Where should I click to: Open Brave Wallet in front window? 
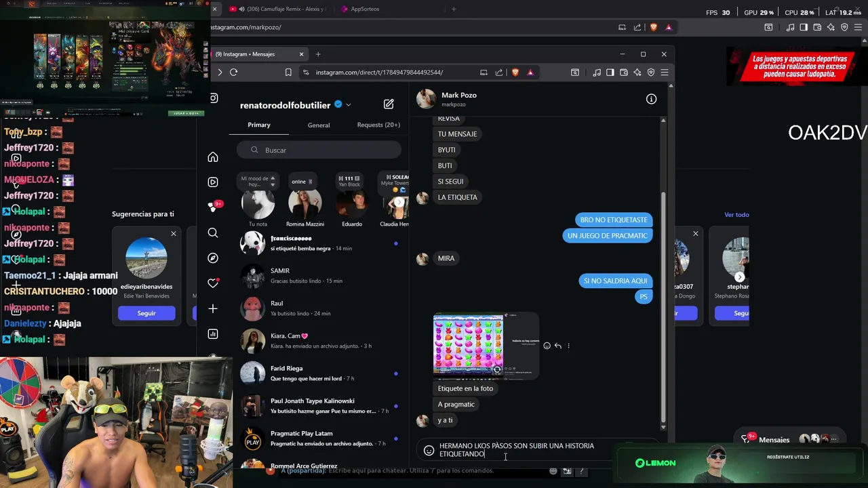[623, 73]
